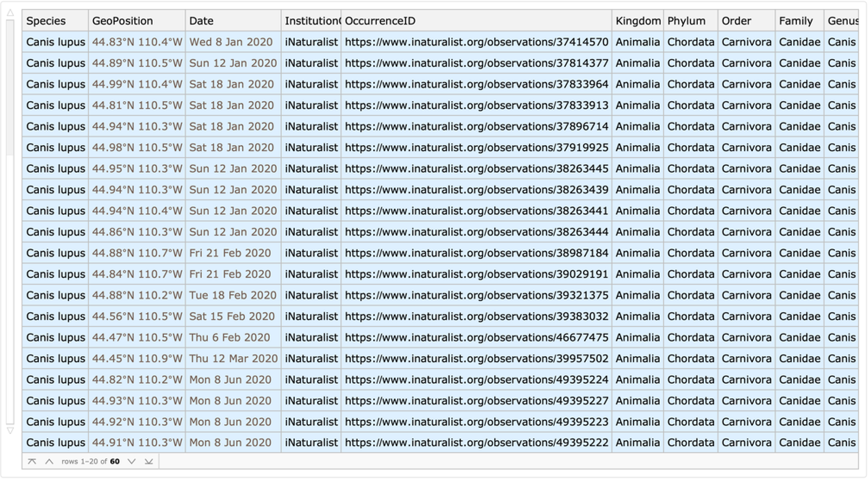Click the OccurrenceID column header
The image size is (868, 491).
click(x=380, y=21)
